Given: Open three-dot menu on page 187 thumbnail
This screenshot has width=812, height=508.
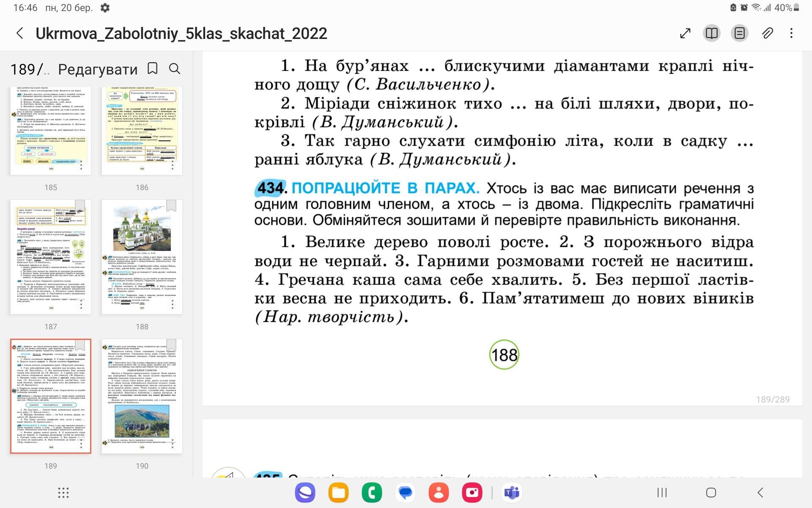Looking at the screenshot, I should click(x=81, y=304).
